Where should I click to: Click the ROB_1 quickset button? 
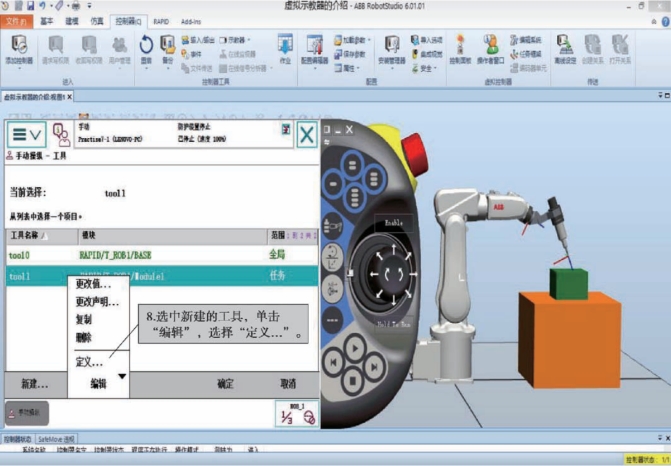[x=297, y=414]
